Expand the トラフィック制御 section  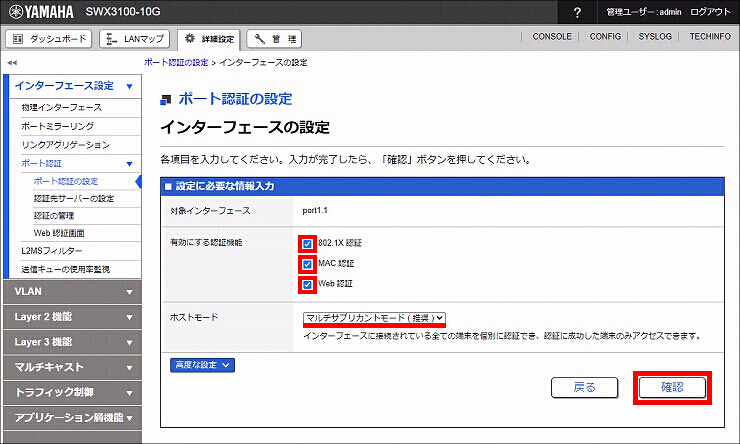point(72,392)
